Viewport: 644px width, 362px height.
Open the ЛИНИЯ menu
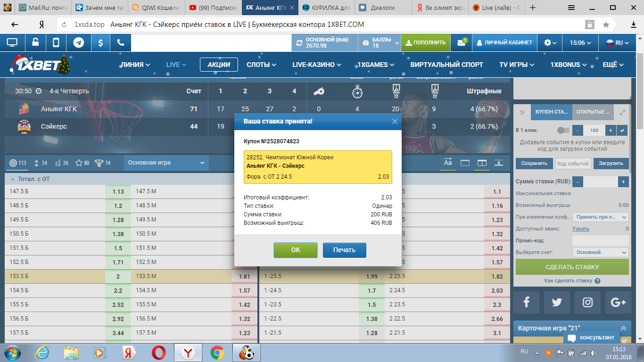click(x=135, y=65)
